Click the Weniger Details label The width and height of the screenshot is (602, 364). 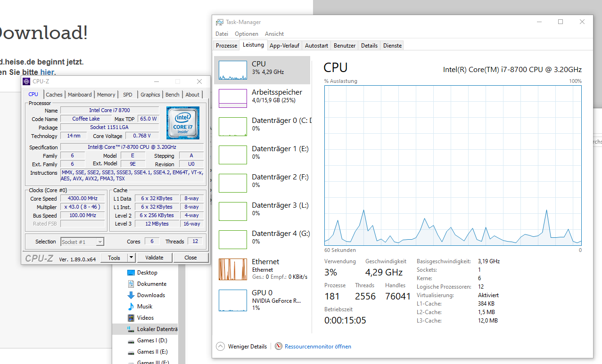(247, 347)
